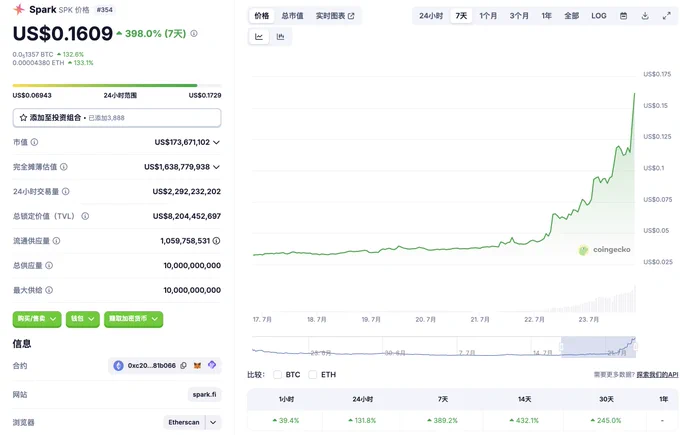This screenshot has width=680, height=435.
Task: Download the chart data
Action: coord(645,16)
